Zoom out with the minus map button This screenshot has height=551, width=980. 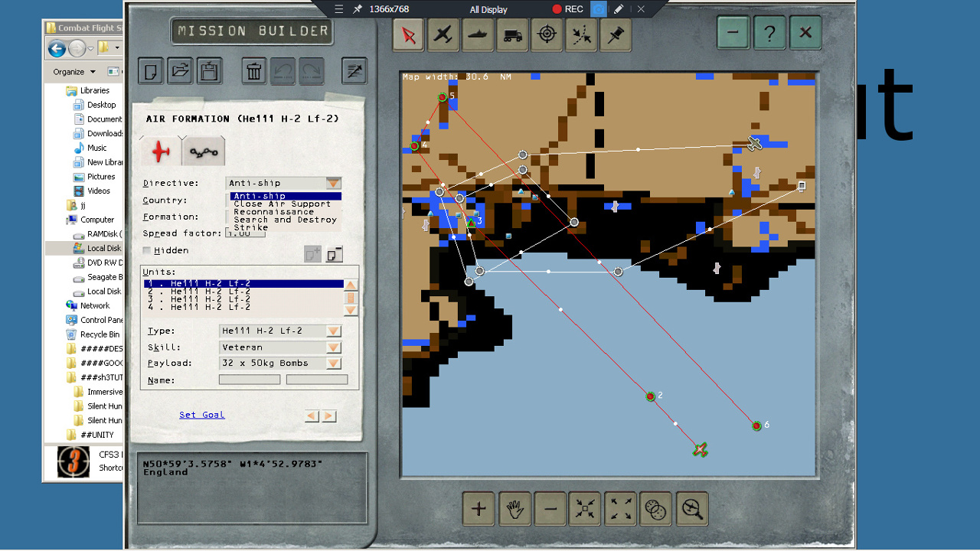click(550, 508)
